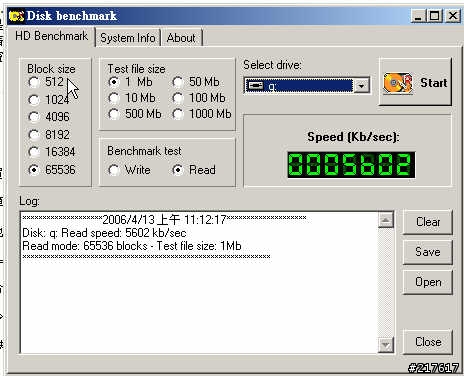The height and width of the screenshot is (376, 464).
Task: Click the log line 'Disk: q: Read speed: 5602 kb/sec'
Action: pyautogui.click(x=104, y=233)
